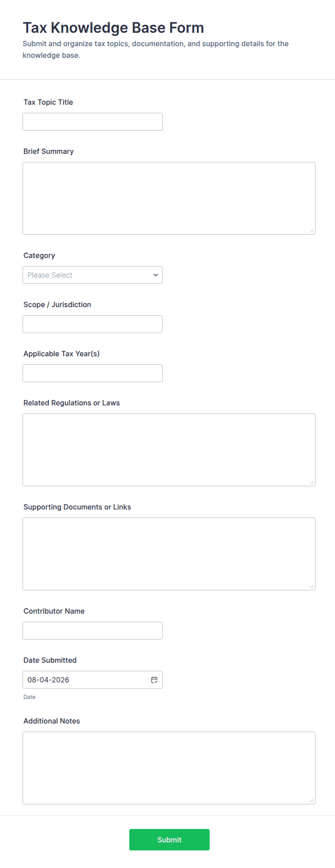Click inside the Brief Summary text area
The image size is (335, 868).
[x=169, y=198]
